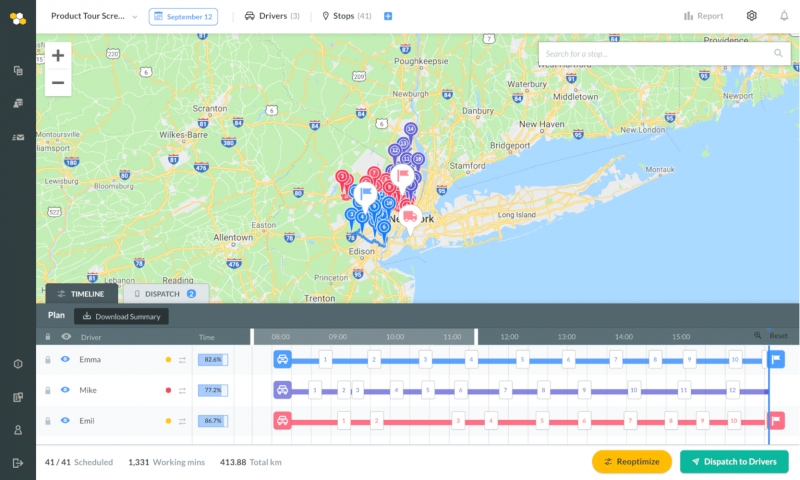Click the honeycomb app logo
This screenshot has height=480, width=800.
18,19
